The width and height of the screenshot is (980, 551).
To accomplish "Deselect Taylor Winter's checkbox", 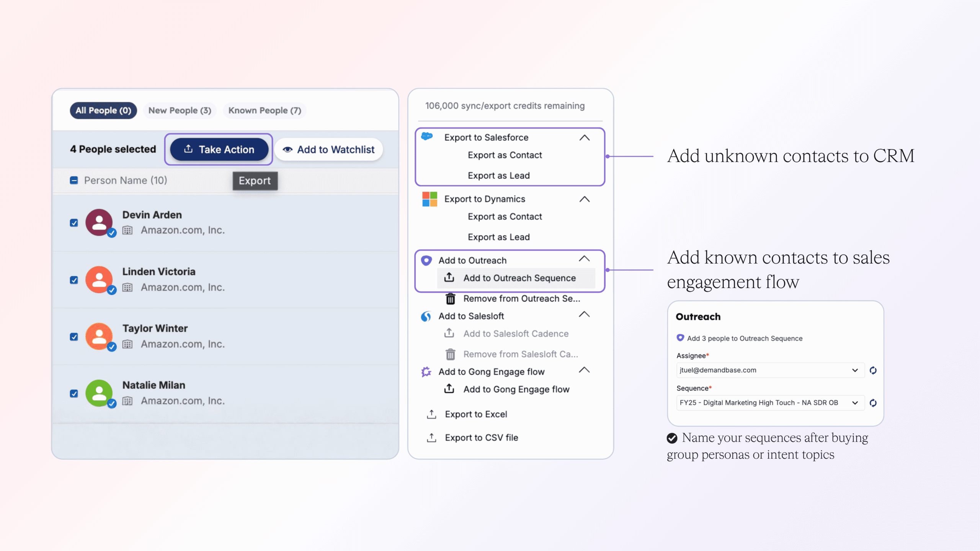I will click(74, 337).
